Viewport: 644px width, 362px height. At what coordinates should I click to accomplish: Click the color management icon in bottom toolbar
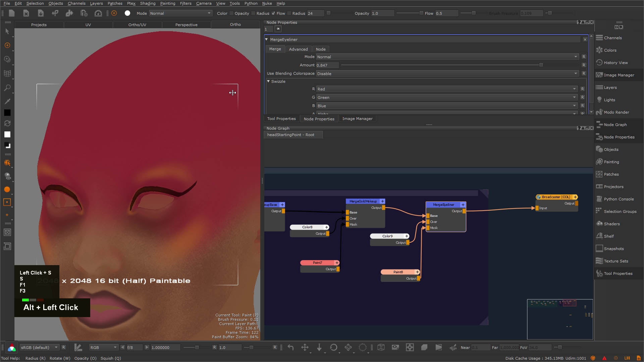pyautogui.click(x=12, y=348)
